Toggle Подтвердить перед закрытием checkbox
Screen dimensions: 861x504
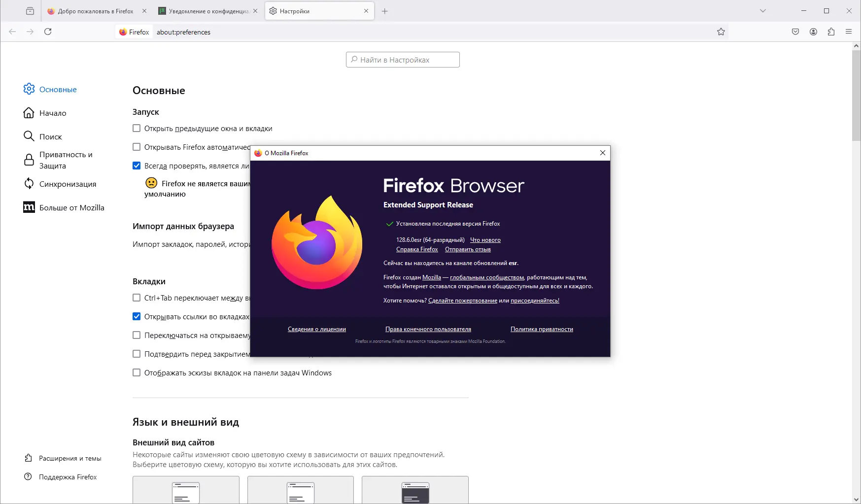(137, 354)
